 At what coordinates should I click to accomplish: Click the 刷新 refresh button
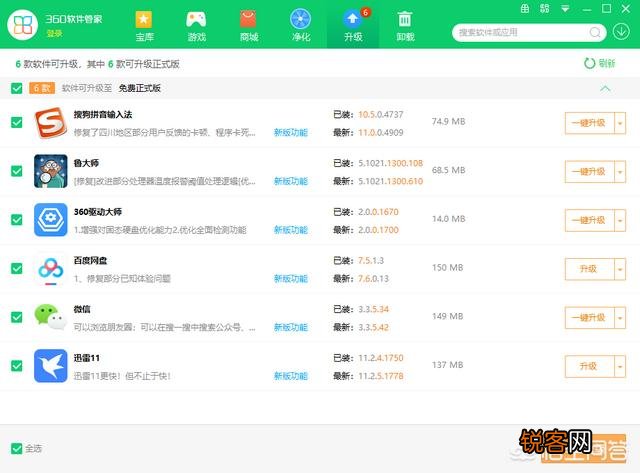[x=599, y=63]
